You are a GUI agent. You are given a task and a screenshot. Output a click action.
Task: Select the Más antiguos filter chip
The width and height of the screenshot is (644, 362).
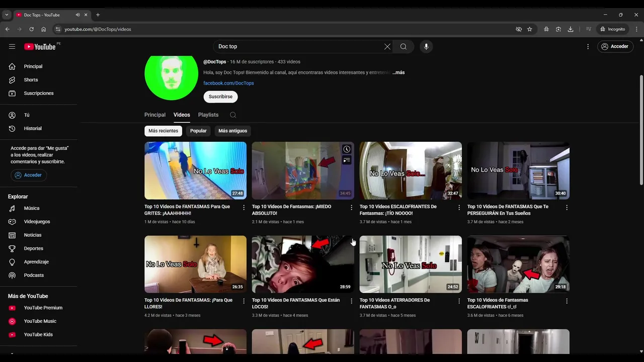tap(232, 131)
